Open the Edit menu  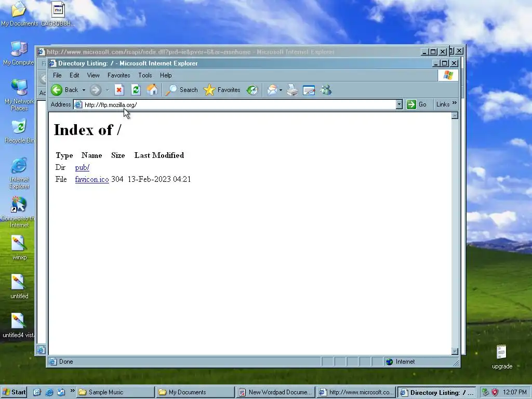point(74,75)
